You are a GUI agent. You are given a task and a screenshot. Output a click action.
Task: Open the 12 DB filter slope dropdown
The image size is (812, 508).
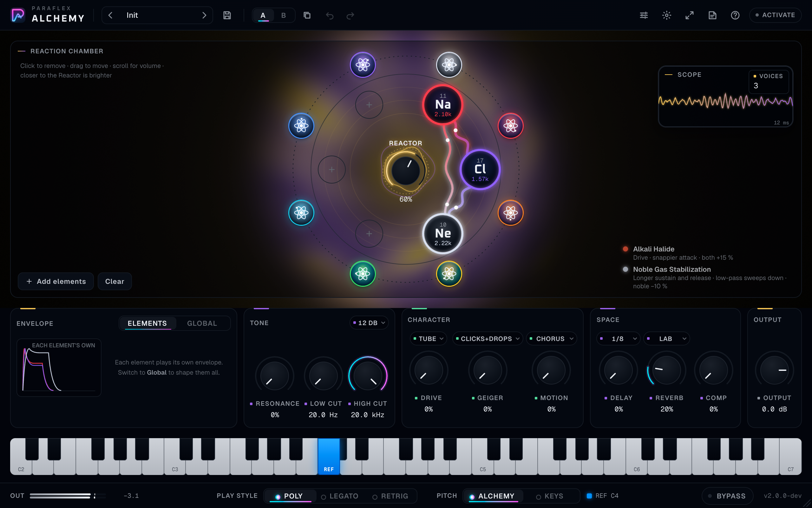pos(369,323)
